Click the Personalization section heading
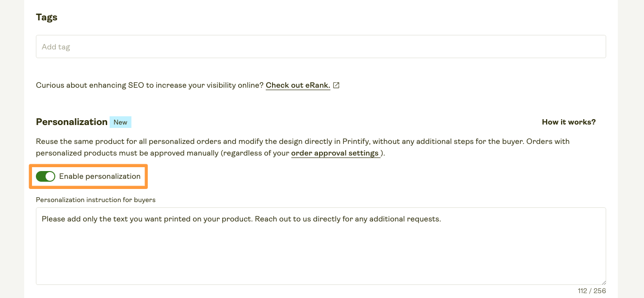Viewport: 644px width, 298px height. click(x=71, y=122)
